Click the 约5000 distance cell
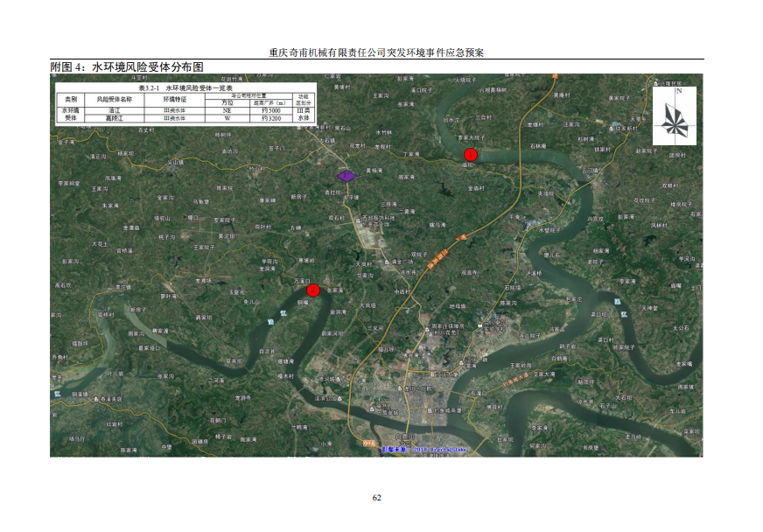 click(270, 110)
